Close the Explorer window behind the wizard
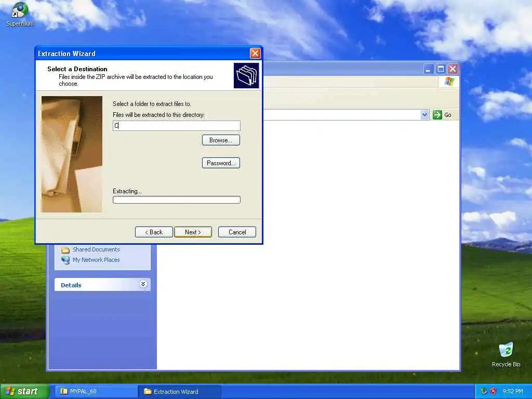The width and height of the screenshot is (532, 399). (453, 69)
